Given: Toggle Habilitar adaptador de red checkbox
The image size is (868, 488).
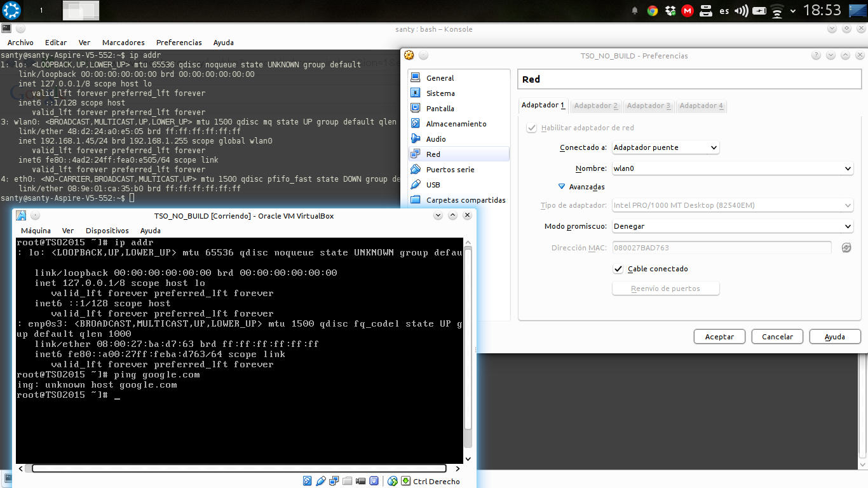Looking at the screenshot, I should (x=531, y=128).
